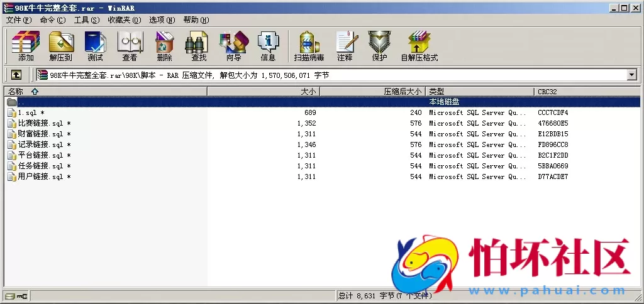Click the archive icon in address bar
The image size is (644, 304).
tap(42, 75)
